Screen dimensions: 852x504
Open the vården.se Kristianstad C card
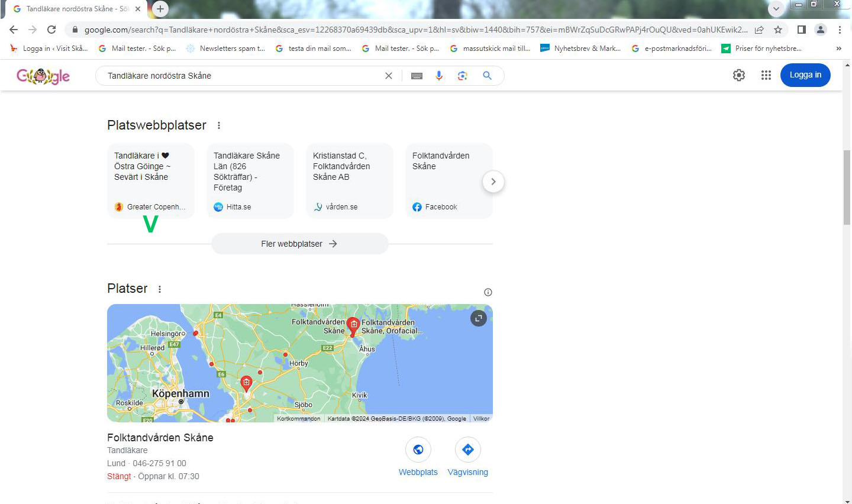point(350,181)
